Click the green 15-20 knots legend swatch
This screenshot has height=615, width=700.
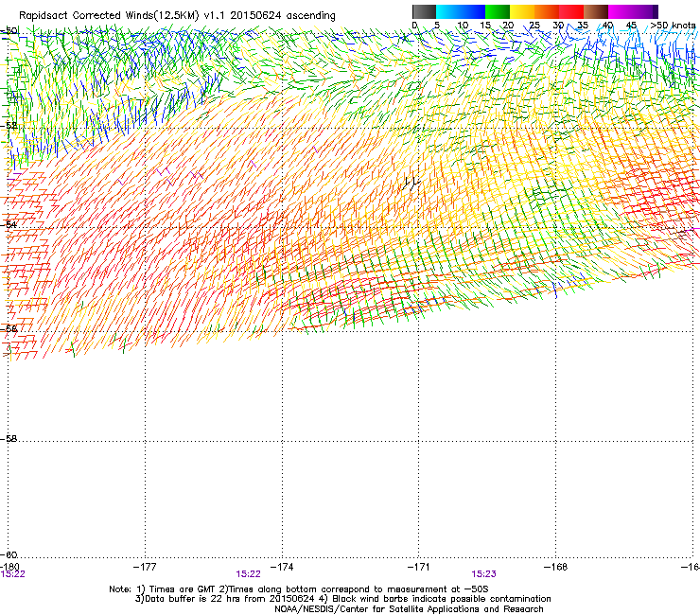click(x=498, y=11)
